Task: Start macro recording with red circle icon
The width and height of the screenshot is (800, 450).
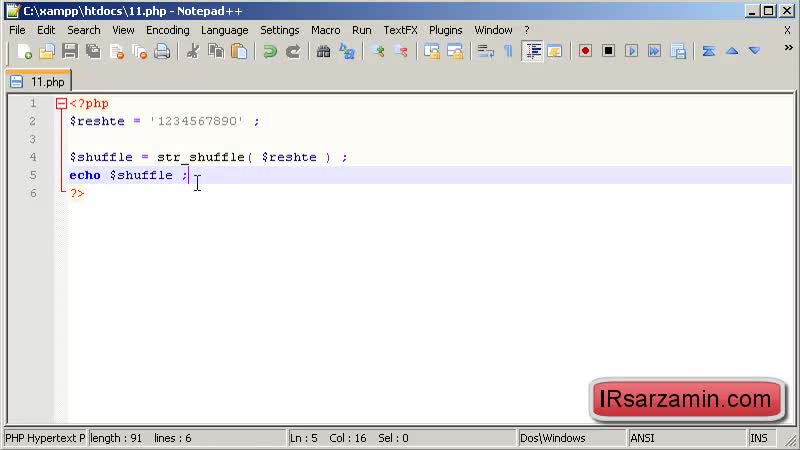Action: click(x=585, y=52)
